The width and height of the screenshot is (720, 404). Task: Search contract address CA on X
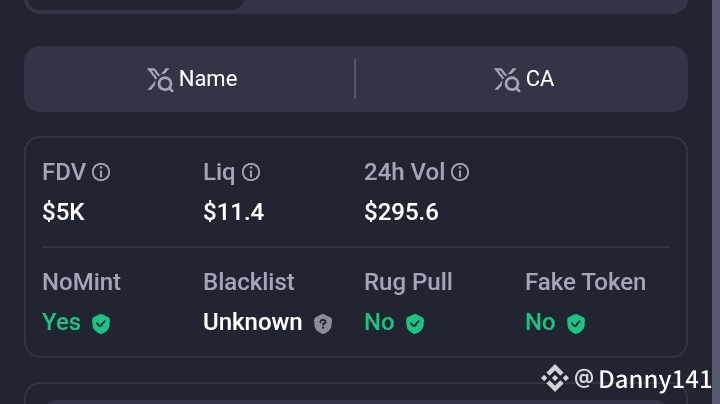[524, 79]
